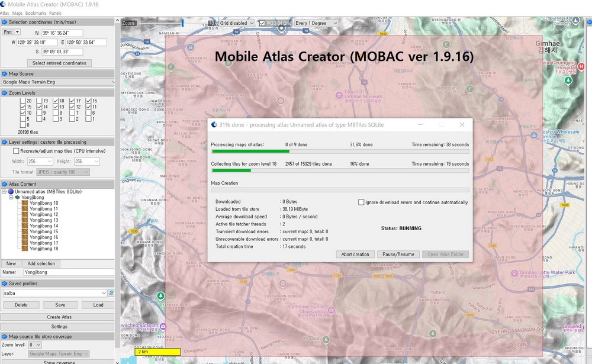Image resolution: width=592 pixels, height=364 pixels.
Task: Click the Collecting tiles zoom level 18 progress bar
Action: [x=340, y=170]
